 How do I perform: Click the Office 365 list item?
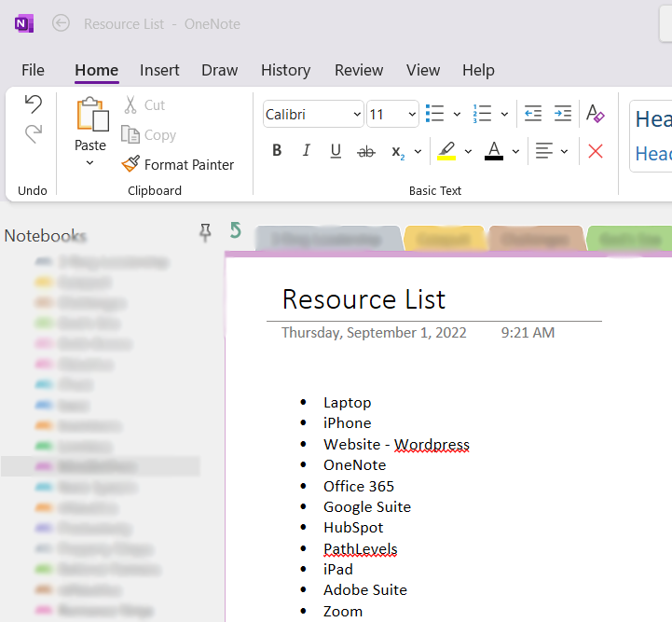point(359,487)
